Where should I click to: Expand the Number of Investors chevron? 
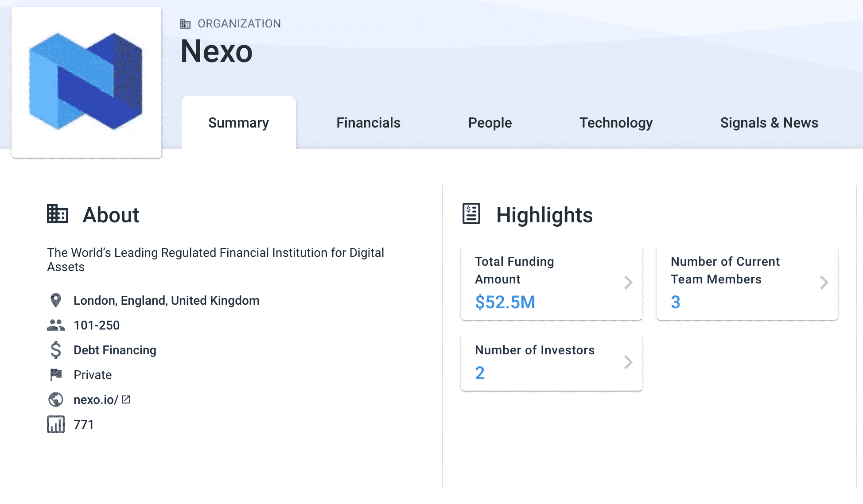coord(628,362)
